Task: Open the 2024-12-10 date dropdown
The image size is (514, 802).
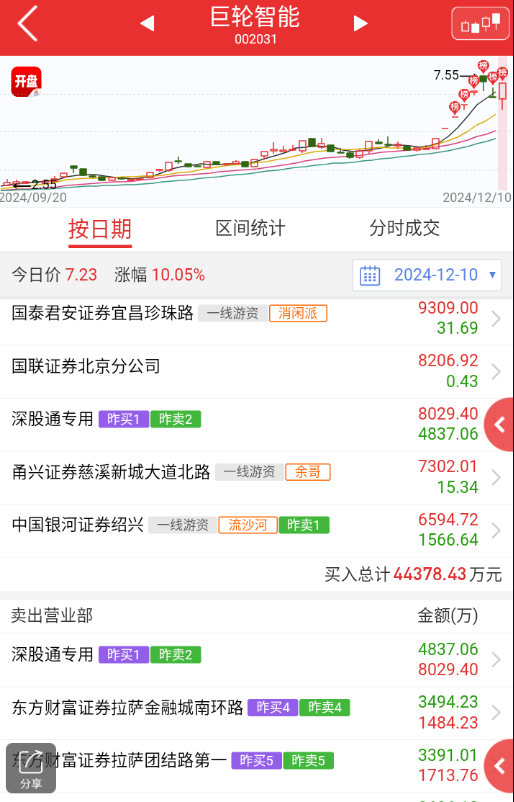Action: tap(427, 275)
